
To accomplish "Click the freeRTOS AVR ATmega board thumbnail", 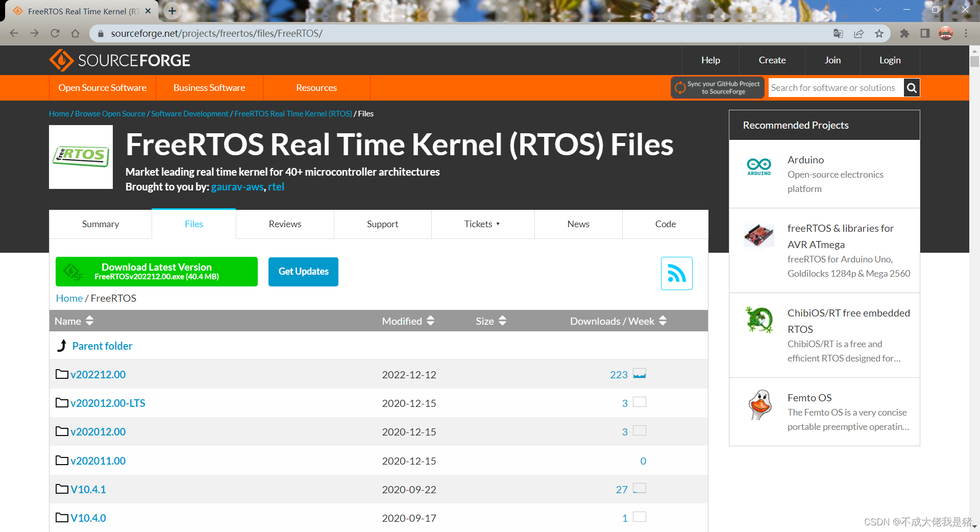I will (758, 235).
